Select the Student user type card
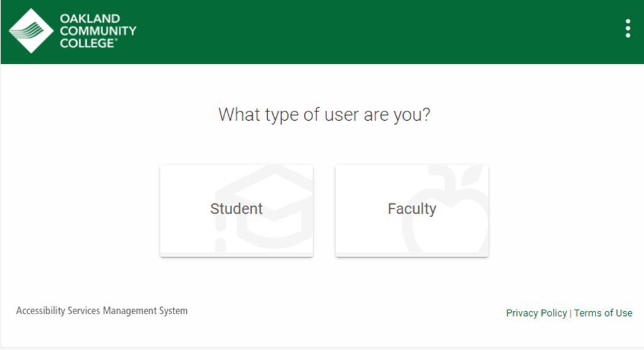 pos(236,211)
